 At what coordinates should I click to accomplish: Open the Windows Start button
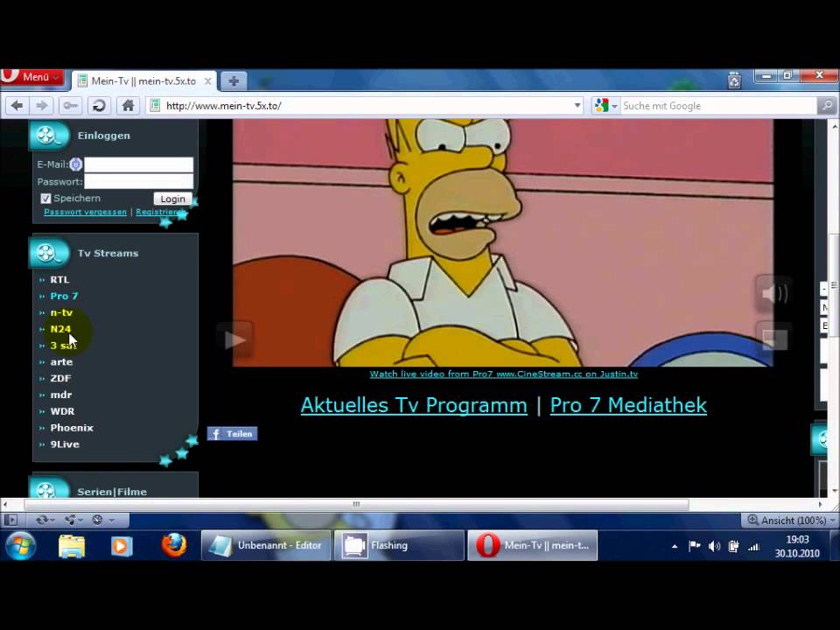click(20, 546)
